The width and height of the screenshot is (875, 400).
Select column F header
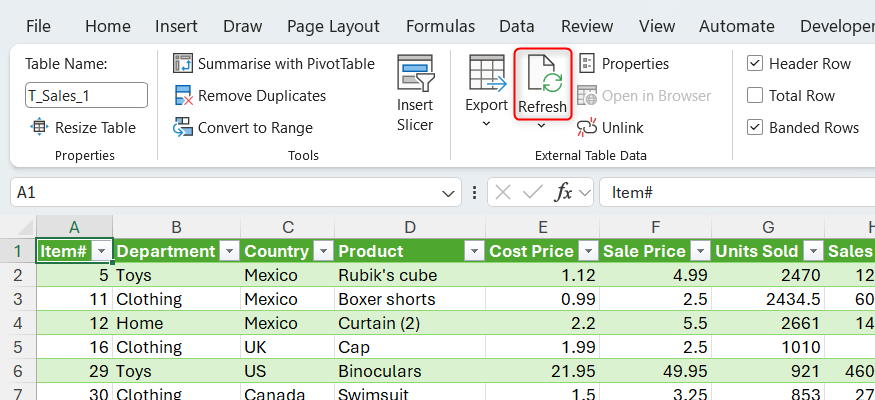pyautogui.click(x=655, y=227)
